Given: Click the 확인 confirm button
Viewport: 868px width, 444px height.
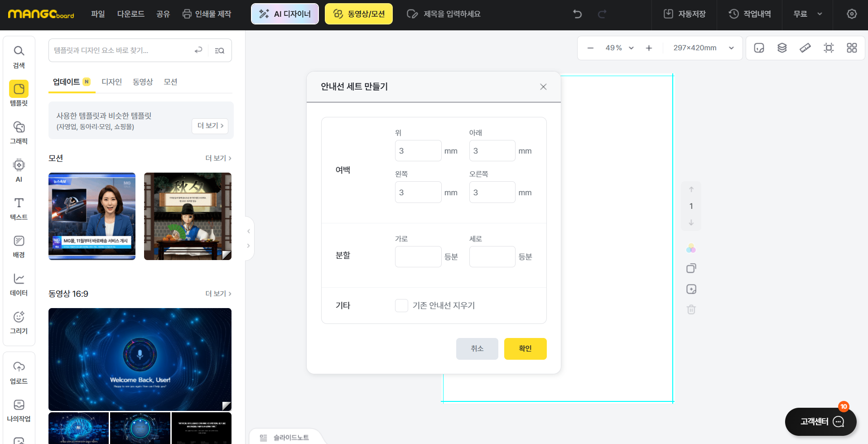Looking at the screenshot, I should coord(525,348).
